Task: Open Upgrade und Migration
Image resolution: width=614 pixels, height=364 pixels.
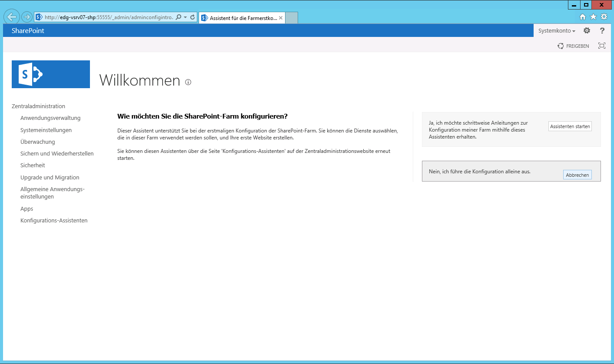Action: pos(50,177)
